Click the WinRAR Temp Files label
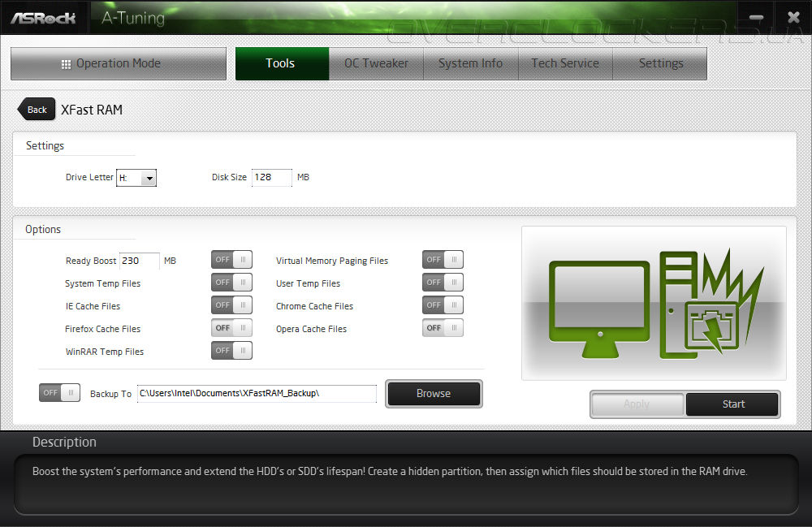812x527 pixels. [105, 352]
